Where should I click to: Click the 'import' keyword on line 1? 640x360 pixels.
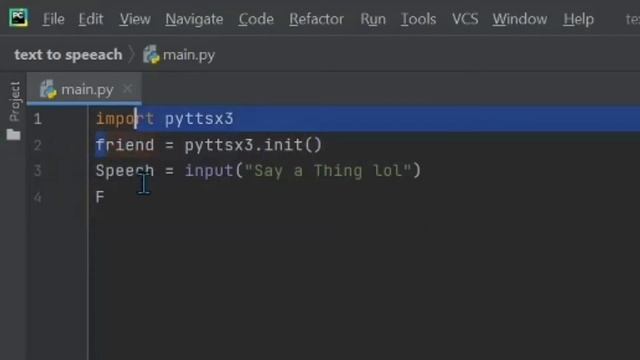coord(125,119)
